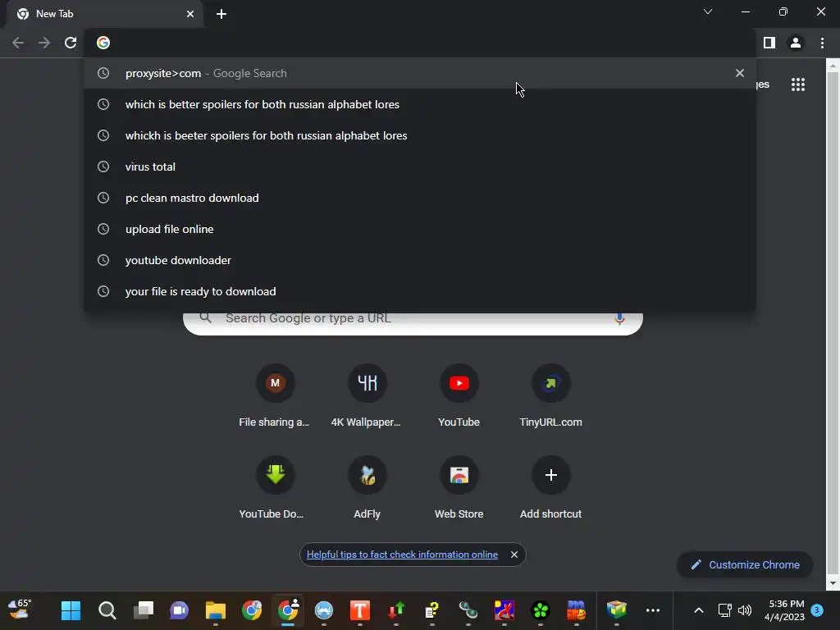The image size is (840, 630).
Task: Click the scrollbar down arrow
Action: [x=833, y=583]
